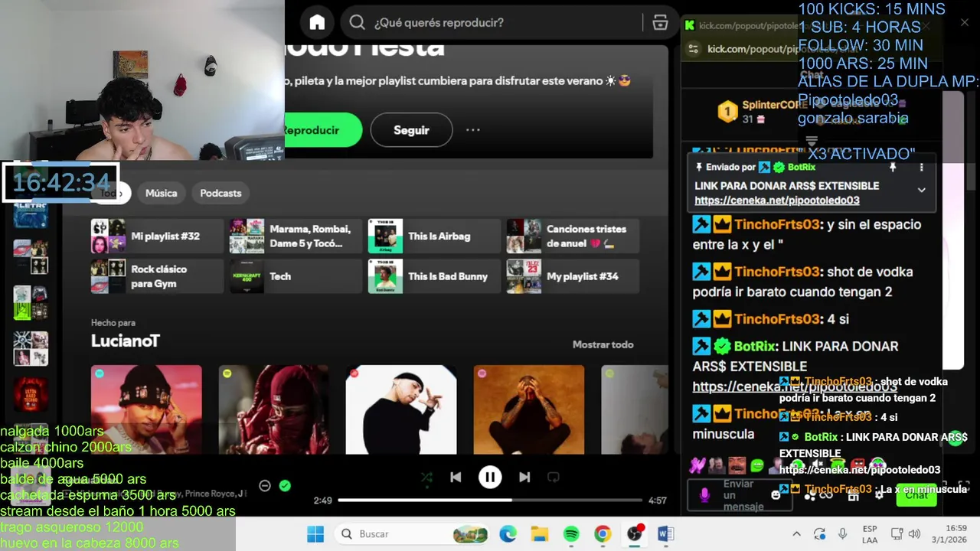Skip to previous track
Viewport: 980px width, 551px height.
456,478
